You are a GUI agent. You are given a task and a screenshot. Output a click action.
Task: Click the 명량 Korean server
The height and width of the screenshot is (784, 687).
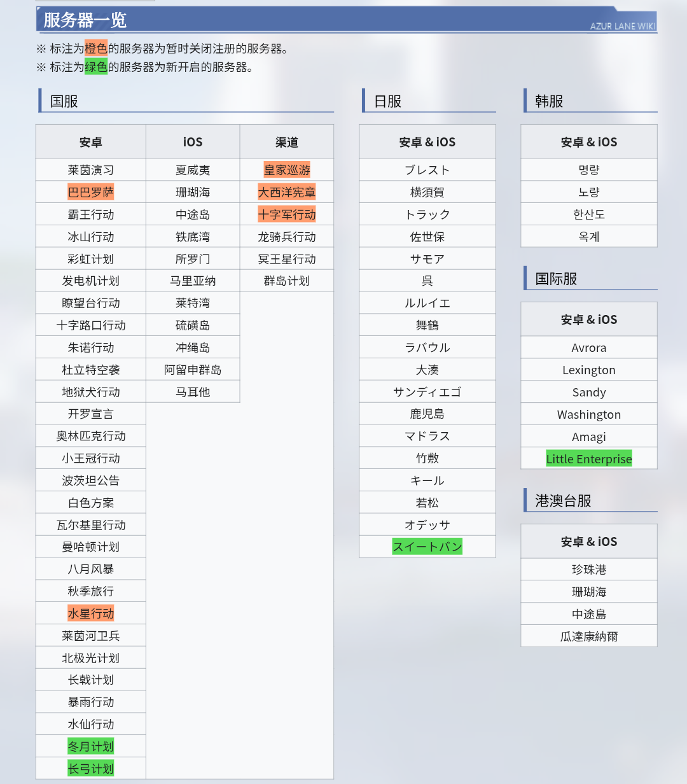[589, 170]
